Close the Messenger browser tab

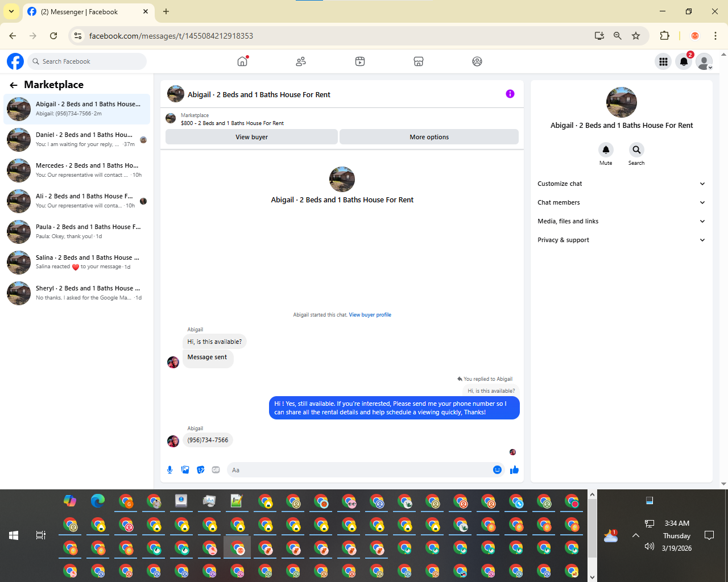pyautogui.click(x=146, y=11)
